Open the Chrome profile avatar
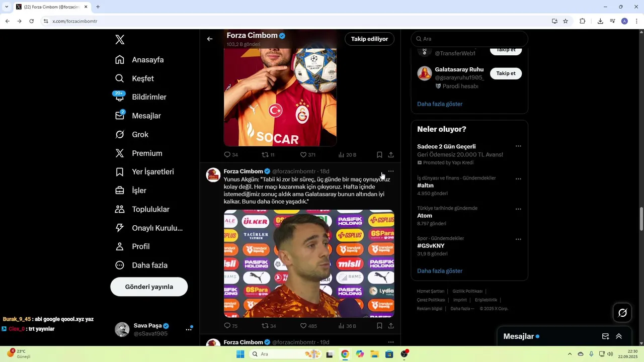This screenshot has height=362, width=644. 624,21
